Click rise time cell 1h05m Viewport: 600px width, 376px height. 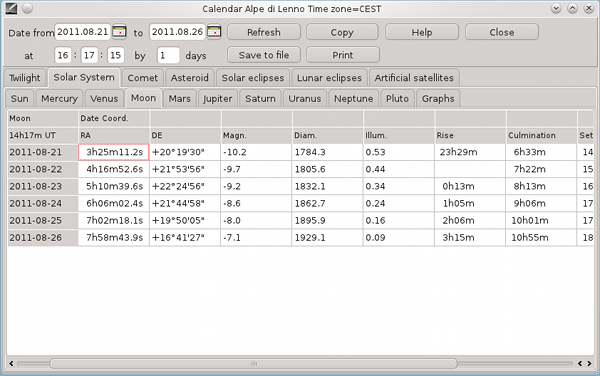coord(470,203)
